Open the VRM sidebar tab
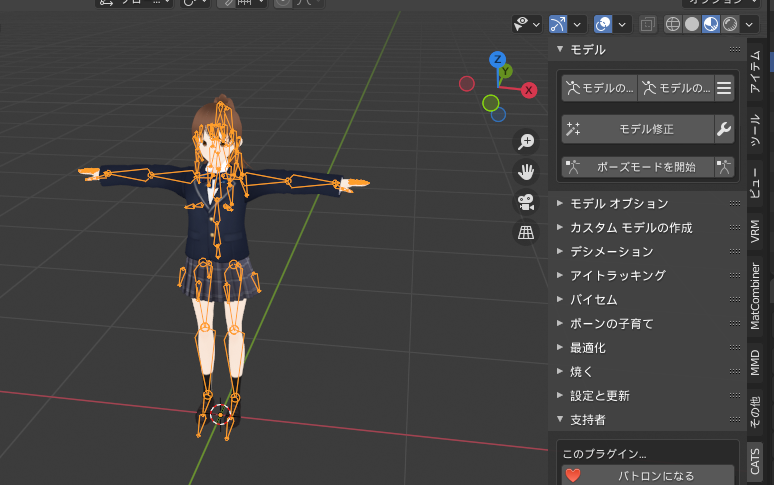The height and width of the screenshot is (485, 774). pos(755,231)
